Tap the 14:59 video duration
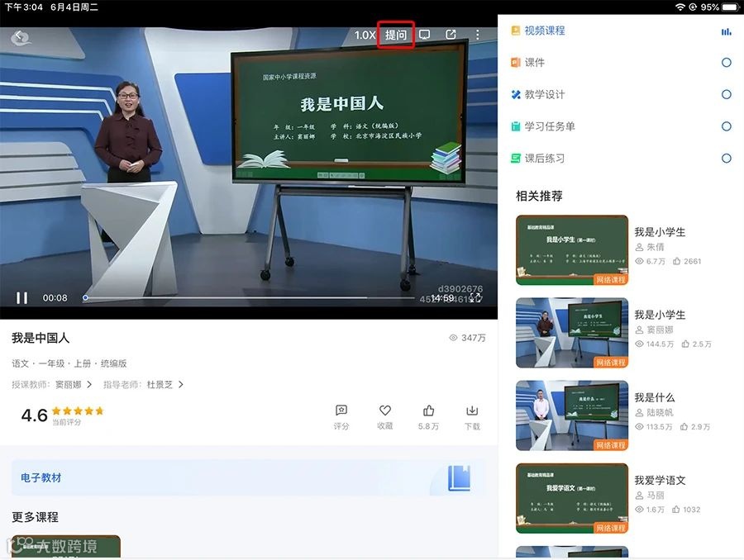This screenshot has width=744, height=560. [x=442, y=297]
